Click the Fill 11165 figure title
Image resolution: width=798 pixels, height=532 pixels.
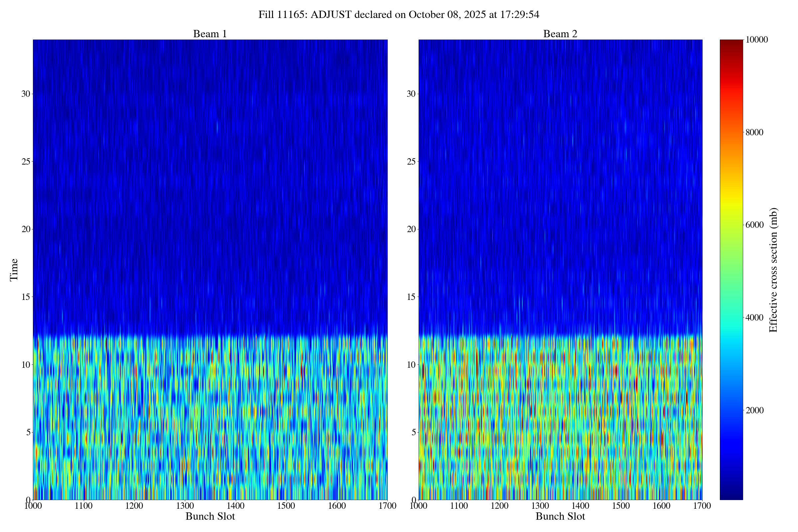coord(399,15)
